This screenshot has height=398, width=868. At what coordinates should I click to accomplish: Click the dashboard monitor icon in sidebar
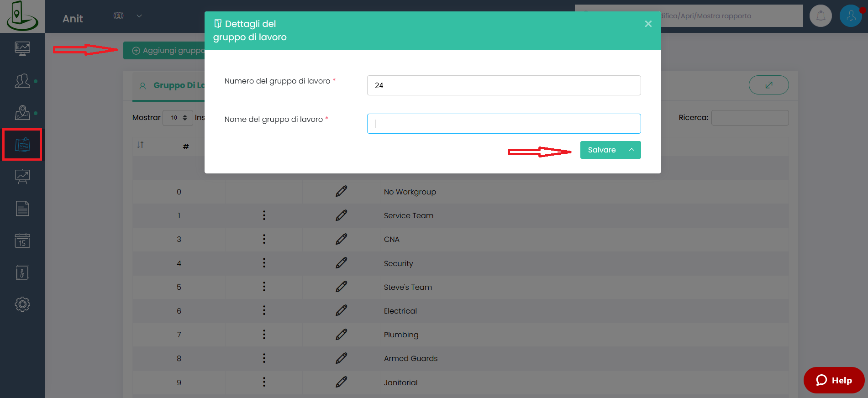tap(22, 48)
